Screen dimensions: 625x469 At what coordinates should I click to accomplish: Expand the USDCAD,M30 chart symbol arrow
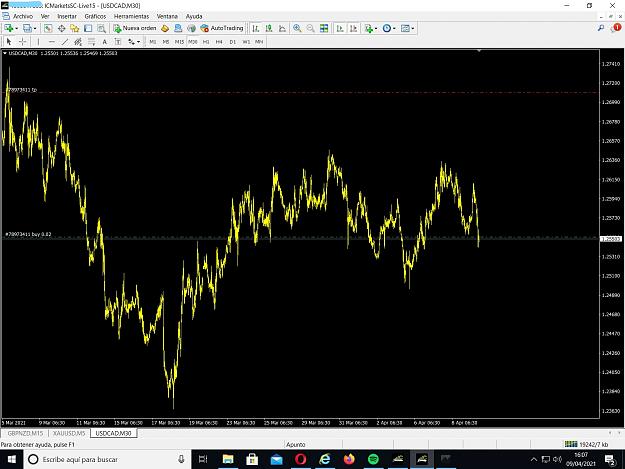point(5,53)
